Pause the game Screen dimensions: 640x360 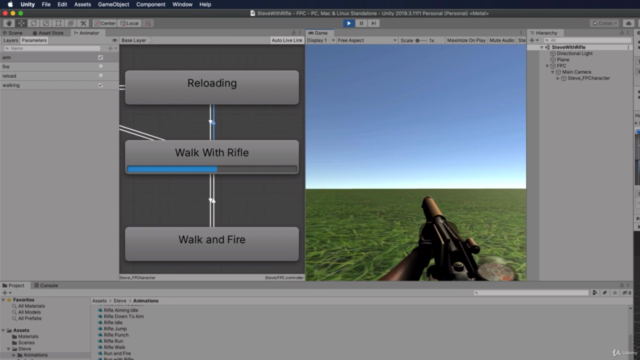point(361,23)
